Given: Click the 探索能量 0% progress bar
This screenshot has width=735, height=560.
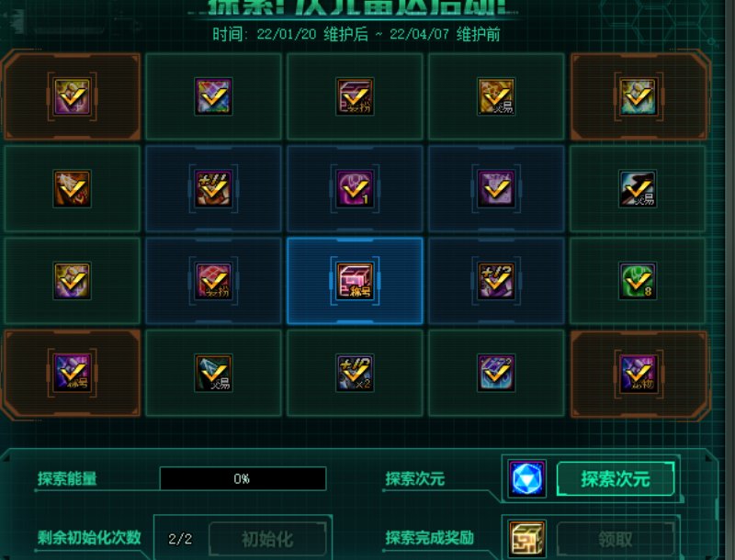Looking at the screenshot, I should click(x=243, y=478).
